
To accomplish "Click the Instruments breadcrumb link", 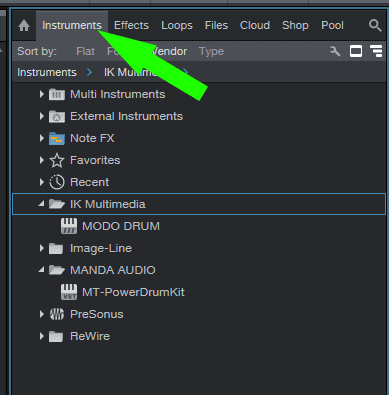I will 47,72.
